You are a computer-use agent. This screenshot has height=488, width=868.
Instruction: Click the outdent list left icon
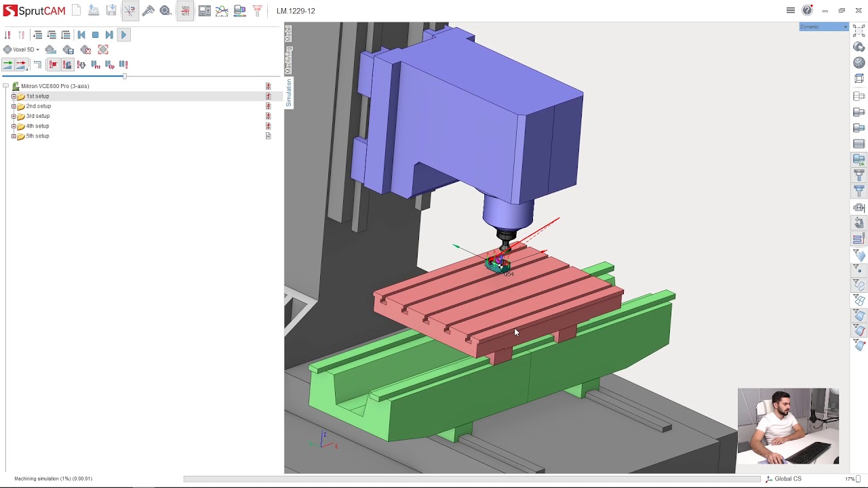(52, 35)
